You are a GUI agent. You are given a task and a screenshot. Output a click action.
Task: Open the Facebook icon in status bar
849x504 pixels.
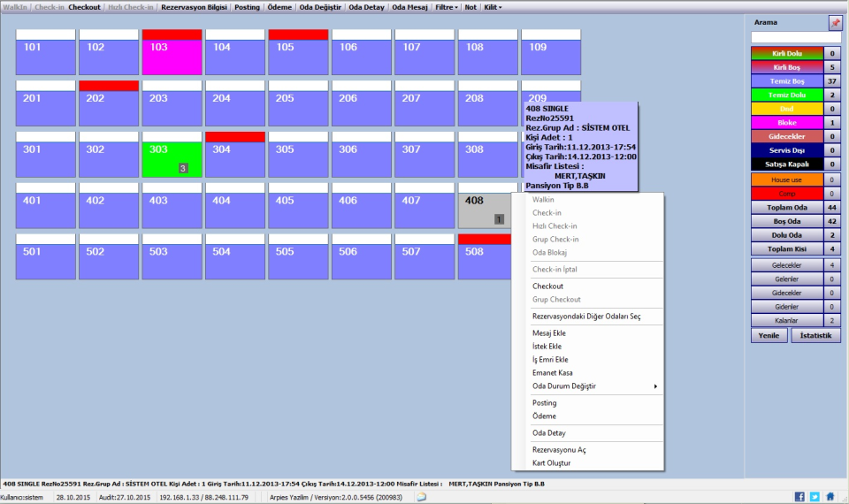(799, 496)
